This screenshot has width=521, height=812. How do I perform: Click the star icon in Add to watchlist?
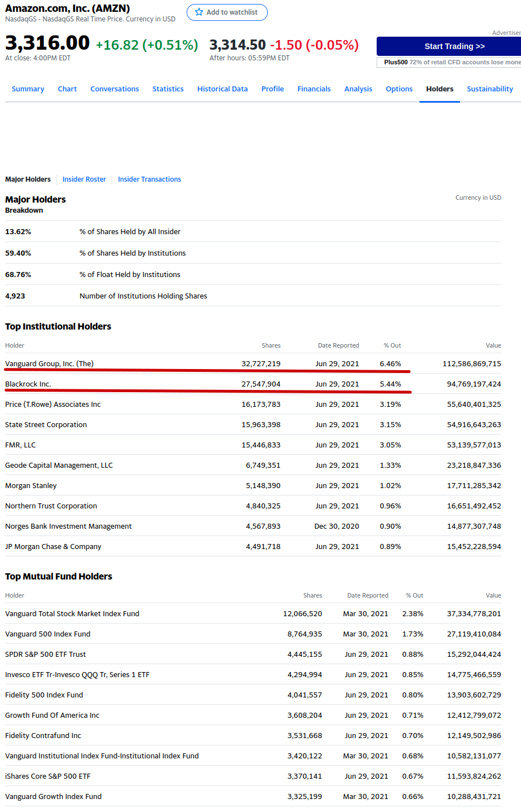click(198, 12)
